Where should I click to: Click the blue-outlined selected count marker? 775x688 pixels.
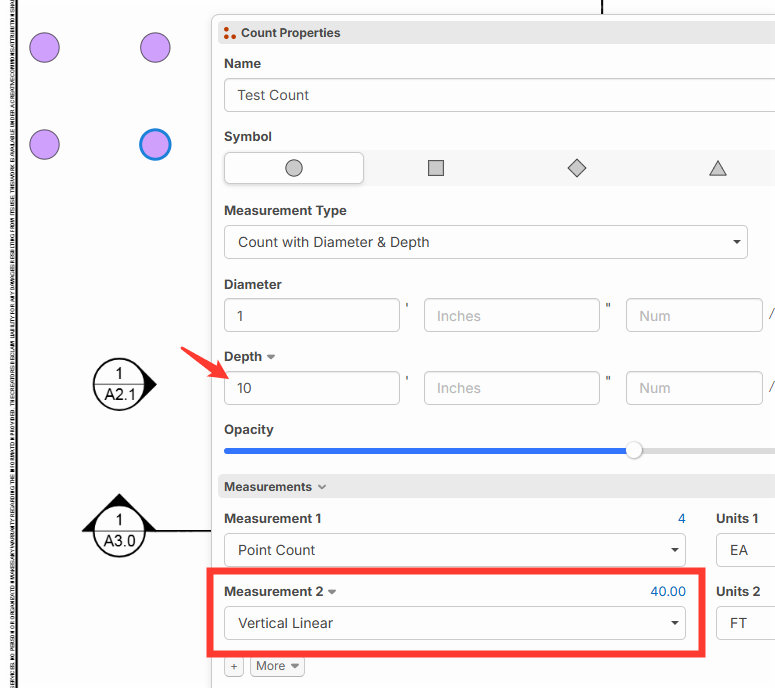[x=155, y=144]
